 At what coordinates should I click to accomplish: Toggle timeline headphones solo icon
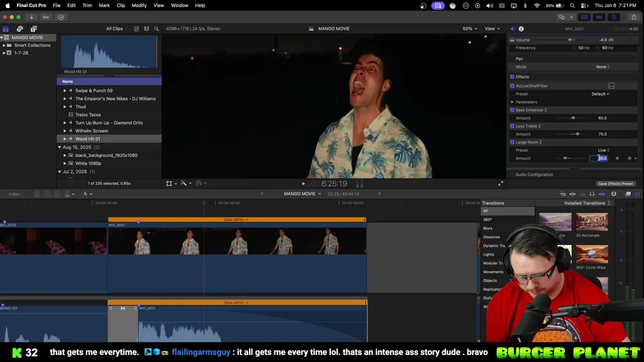(x=592, y=194)
